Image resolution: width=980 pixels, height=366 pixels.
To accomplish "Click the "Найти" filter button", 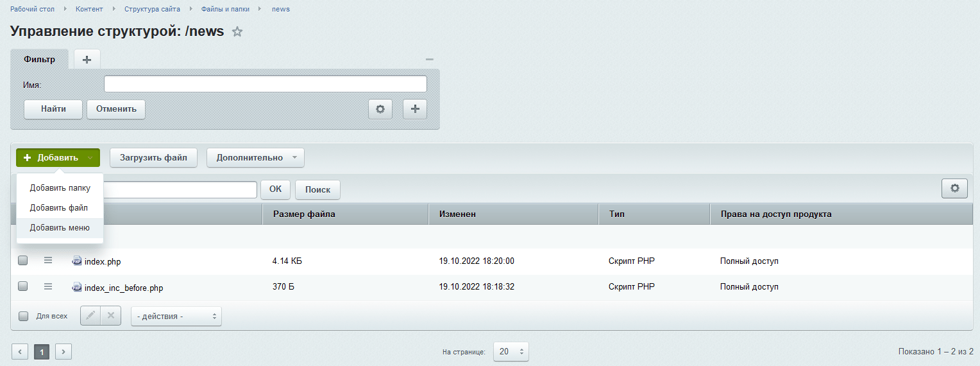I will pyautogui.click(x=53, y=109).
